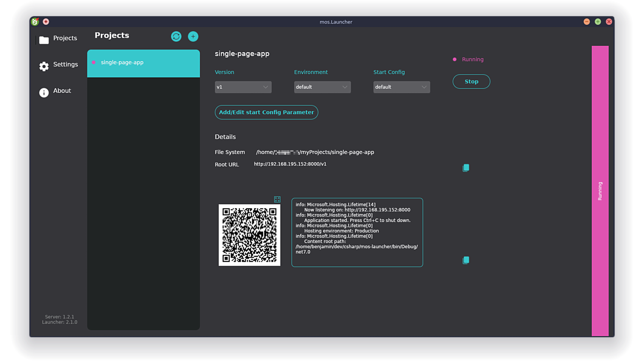Open the Environment dropdown

tap(322, 87)
